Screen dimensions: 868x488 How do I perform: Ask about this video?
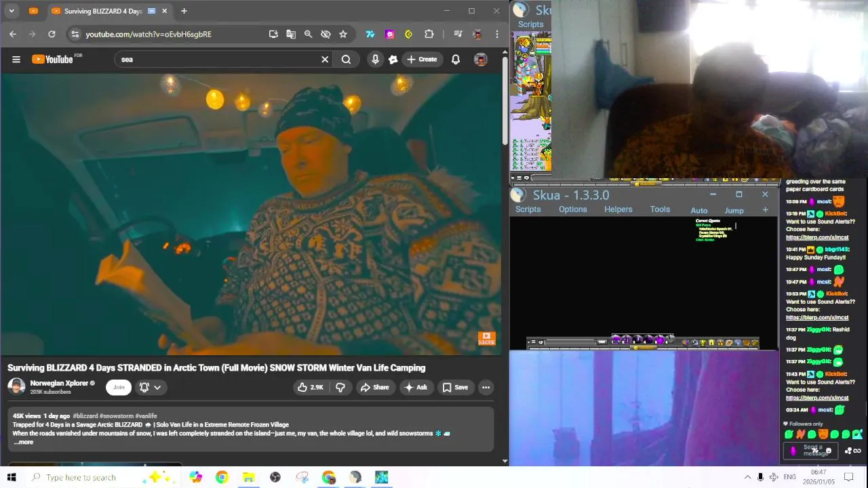point(416,387)
